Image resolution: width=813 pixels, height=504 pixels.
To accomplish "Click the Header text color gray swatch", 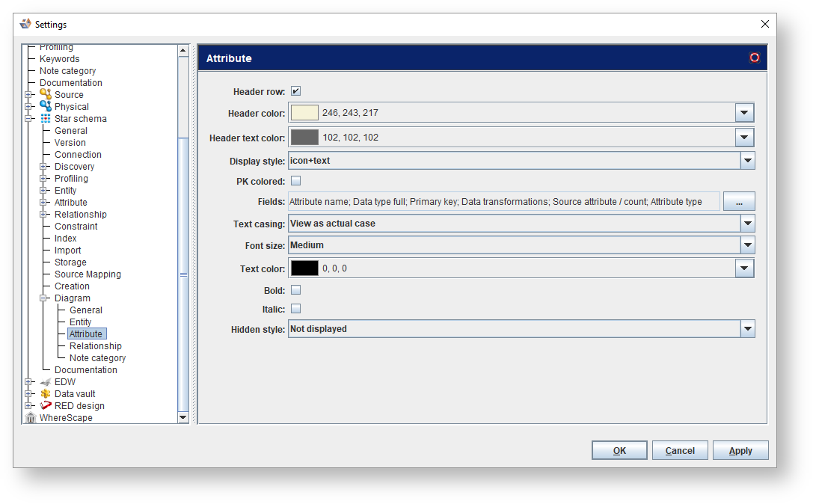I will tap(304, 138).
